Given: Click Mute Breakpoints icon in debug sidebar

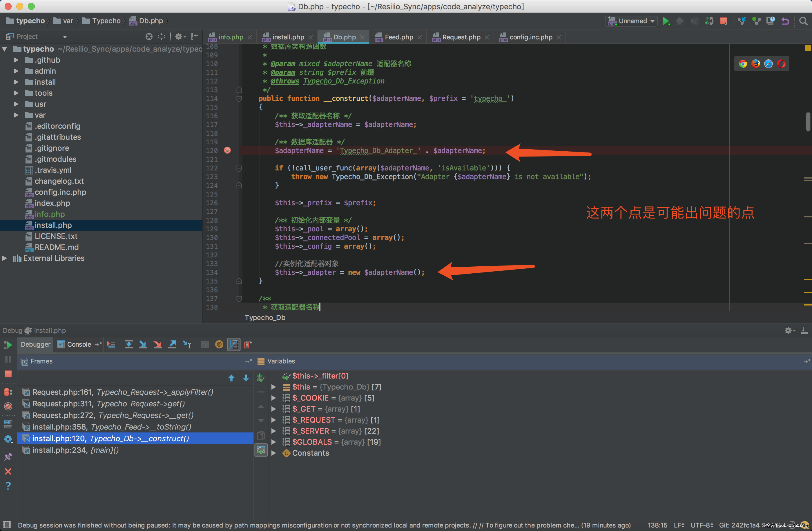Looking at the screenshot, I should click(8, 407).
